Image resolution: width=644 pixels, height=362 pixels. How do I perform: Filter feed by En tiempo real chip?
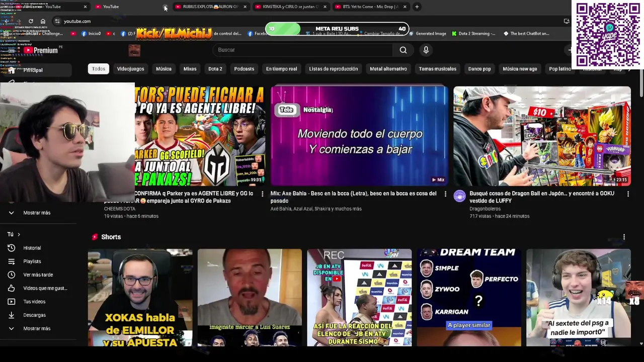[x=281, y=69]
